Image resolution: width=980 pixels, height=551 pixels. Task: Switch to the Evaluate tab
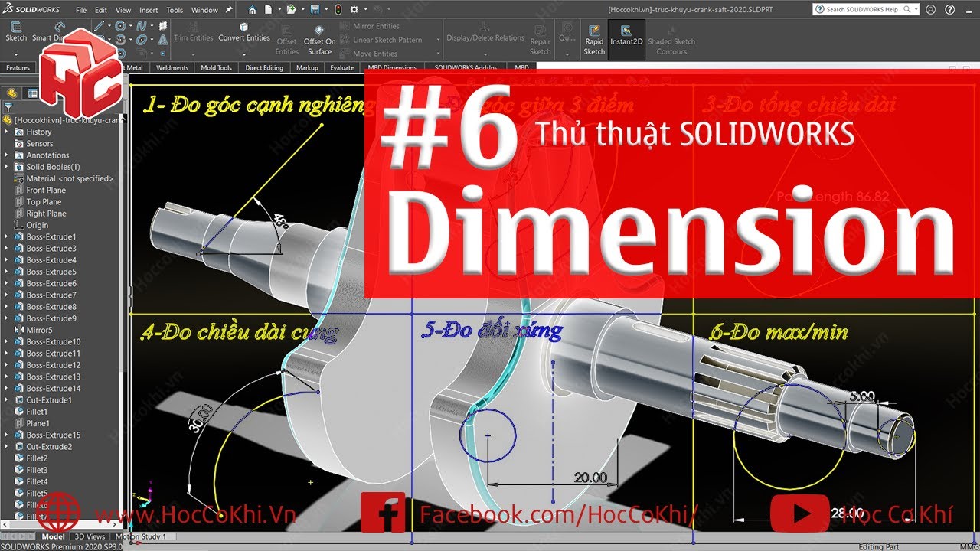[x=342, y=67]
